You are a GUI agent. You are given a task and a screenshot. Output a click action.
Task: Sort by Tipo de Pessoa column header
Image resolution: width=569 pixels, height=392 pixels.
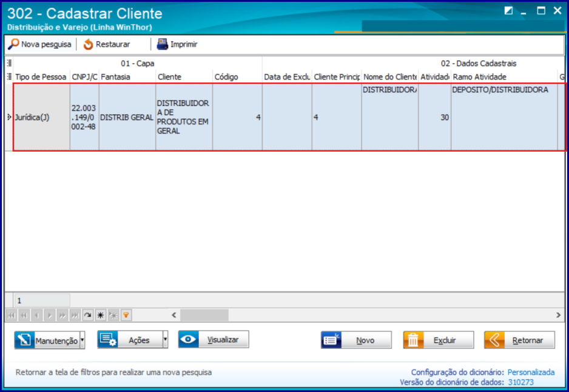[41, 76]
